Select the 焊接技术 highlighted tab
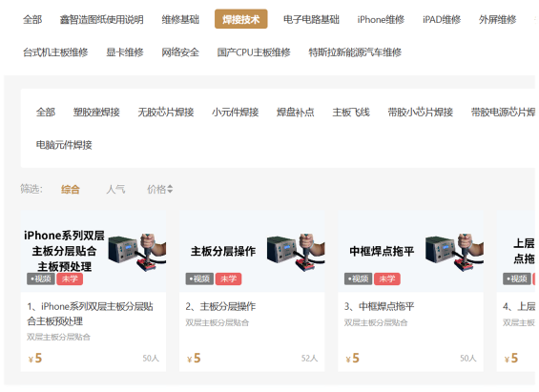Viewport: 539px width, 392px height. (x=241, y=19)
